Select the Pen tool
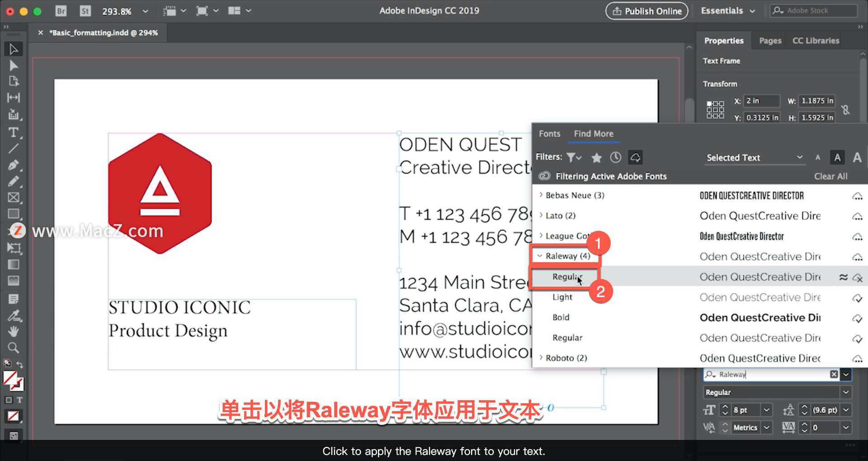Image resolution: width=868 pixels, height=461 pixels. click(14, 165)
